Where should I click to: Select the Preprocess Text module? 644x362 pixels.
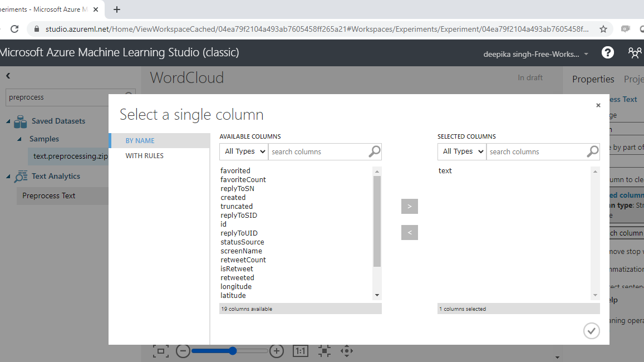pos(63,196)
